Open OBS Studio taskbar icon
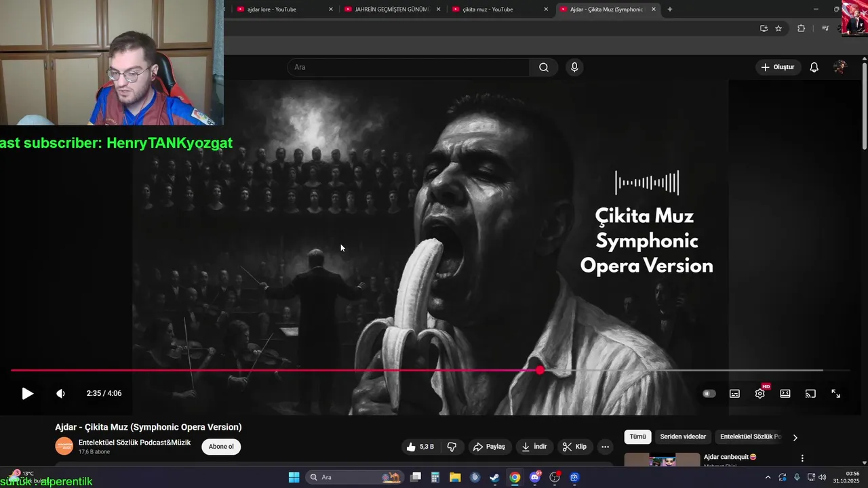 pos(555,477)
